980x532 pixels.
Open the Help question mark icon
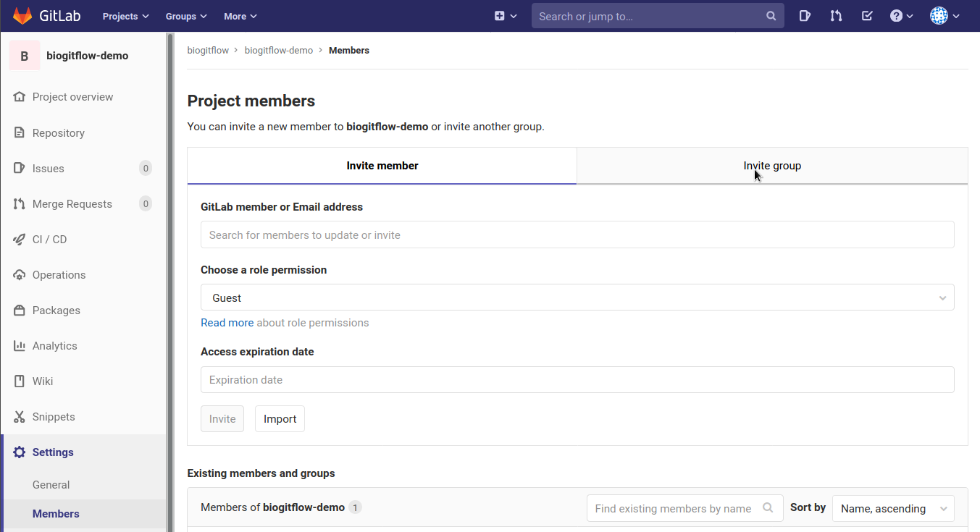point(897,16)
